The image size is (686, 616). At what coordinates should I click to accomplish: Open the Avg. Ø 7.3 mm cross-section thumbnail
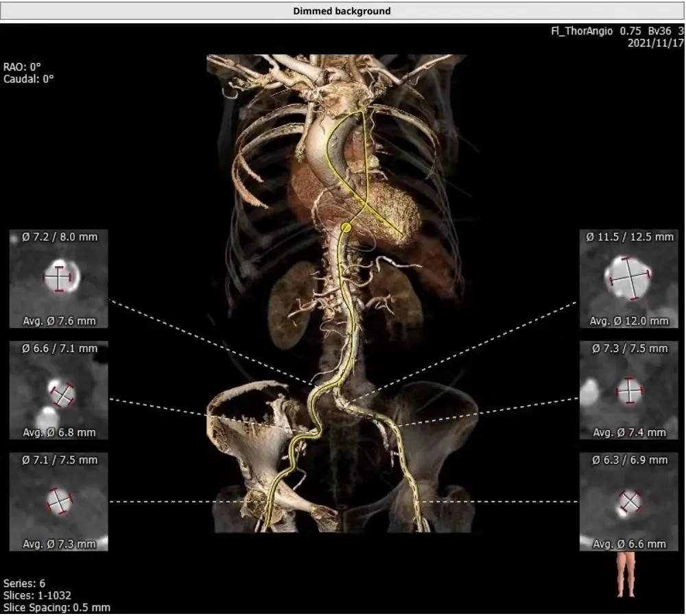pyautogui.click(x=59, y=501)
